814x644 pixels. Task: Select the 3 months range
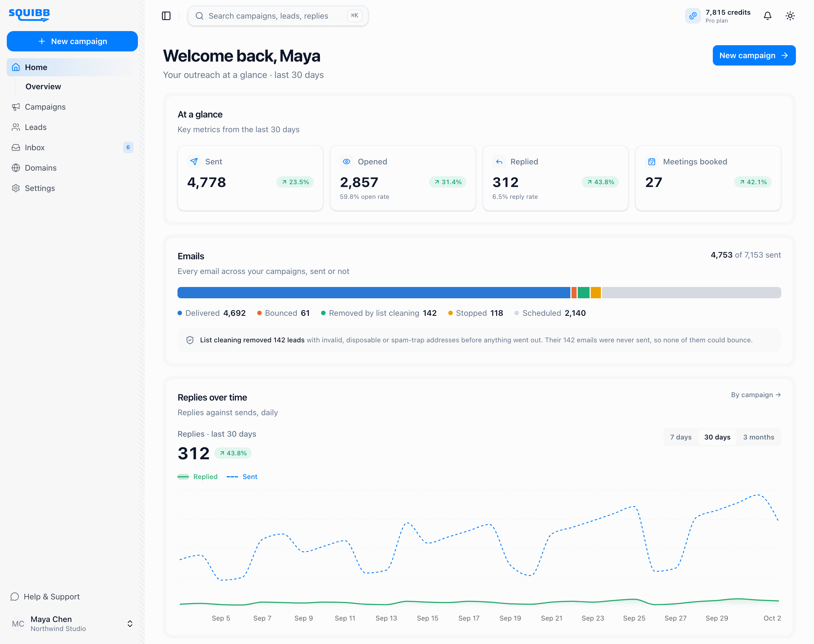tap(758, 437)
